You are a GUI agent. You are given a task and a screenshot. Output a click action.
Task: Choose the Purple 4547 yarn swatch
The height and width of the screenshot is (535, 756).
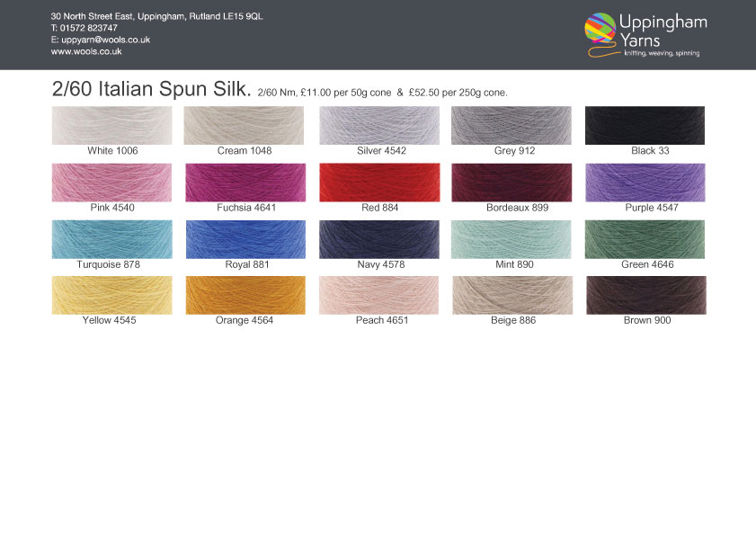click(x=645, y=182)
